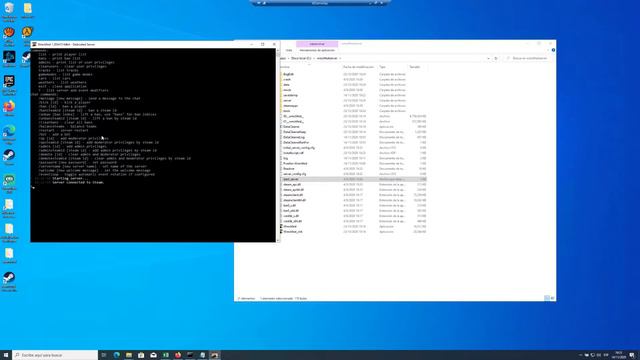Image resolution: width=640 pixels, height=360 pixels.
Task: Select the mods folder
Action: coord(287,90)
